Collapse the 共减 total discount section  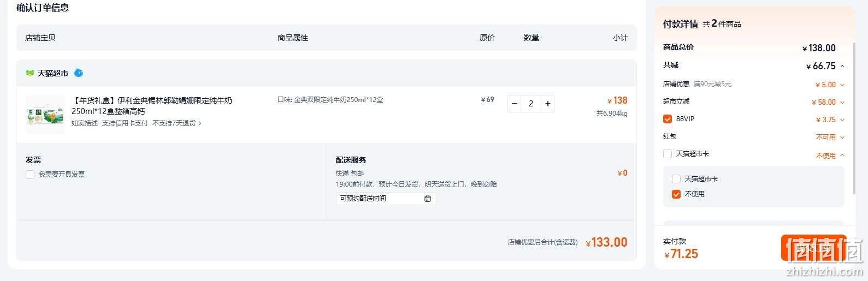coord(842,67)
